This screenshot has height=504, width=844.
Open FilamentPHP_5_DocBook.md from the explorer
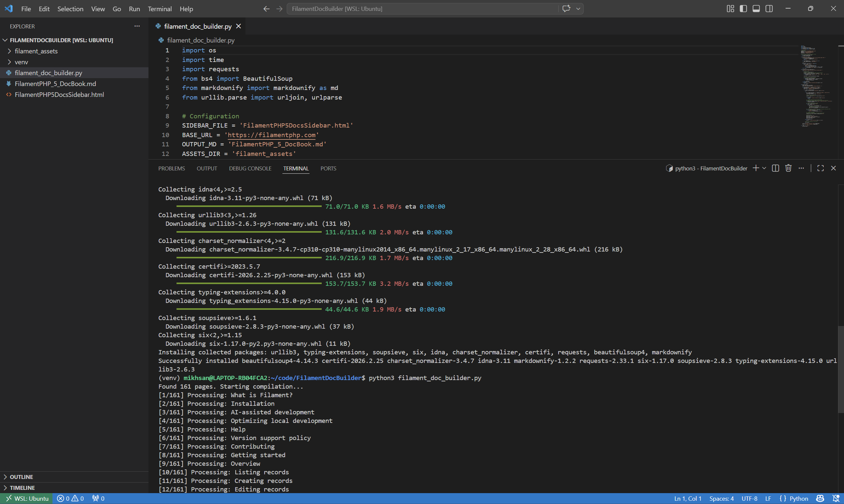[x=55, y=83]
